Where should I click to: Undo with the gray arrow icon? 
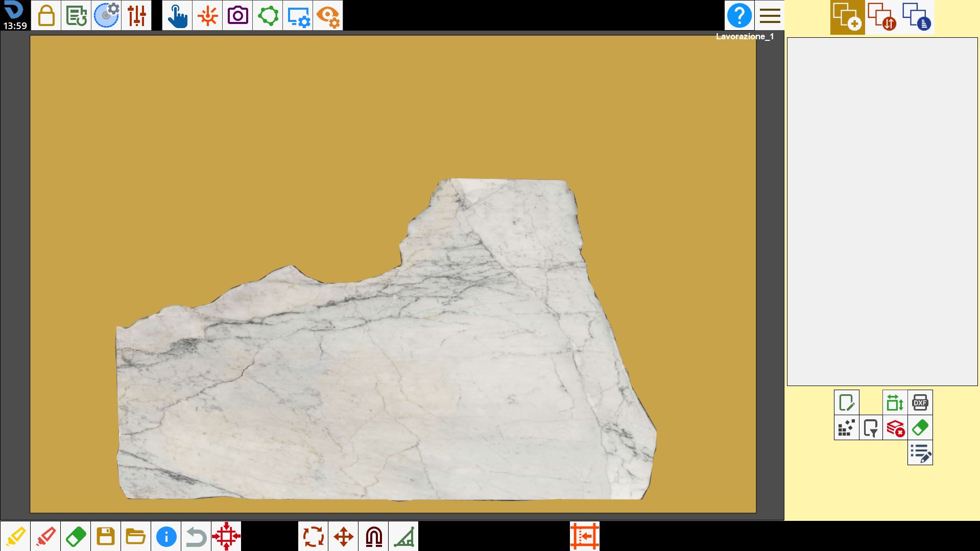click(x=196, y=536)
